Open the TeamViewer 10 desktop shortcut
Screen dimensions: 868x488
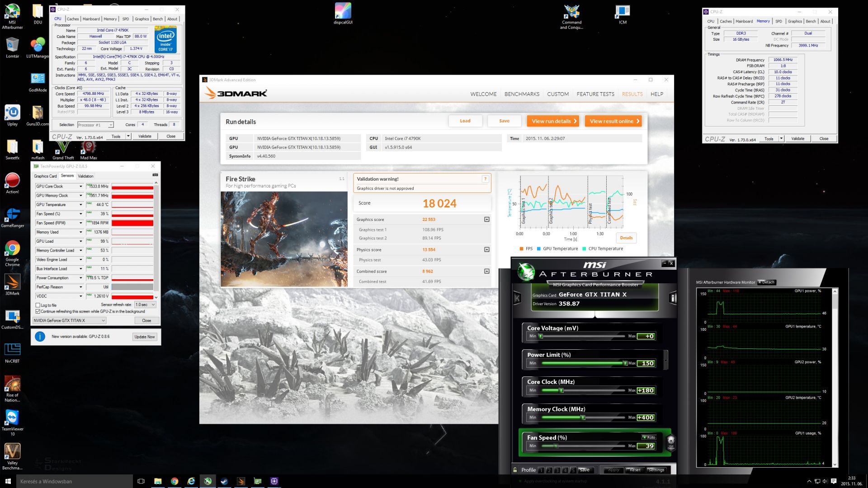(12, 423)
